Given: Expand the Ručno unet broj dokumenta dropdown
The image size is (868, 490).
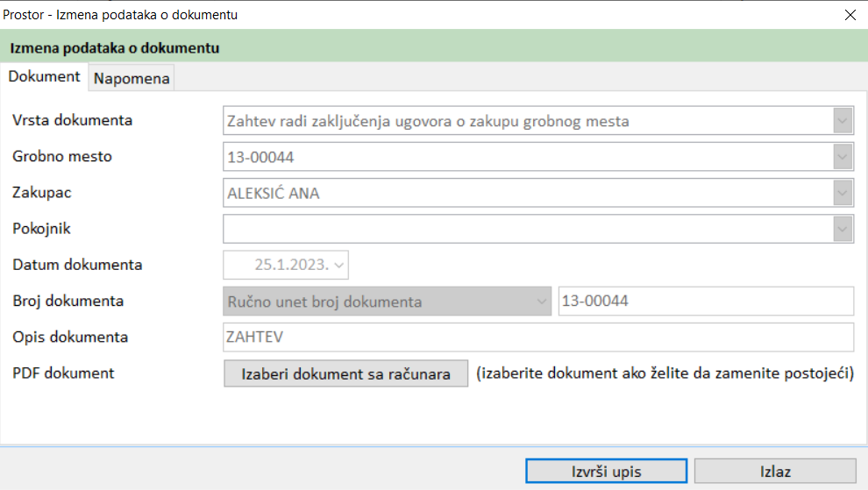Looking at the screenshot, I should [x=540, y=302].
